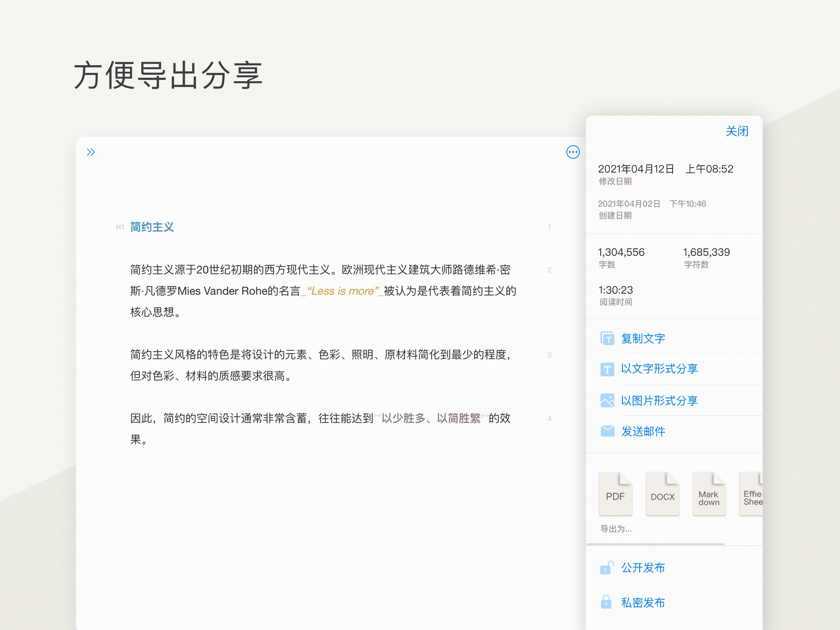Click the 简约主义 H1 heading
This screenshot has height=630, width=840.
click(x=152, y=227)
